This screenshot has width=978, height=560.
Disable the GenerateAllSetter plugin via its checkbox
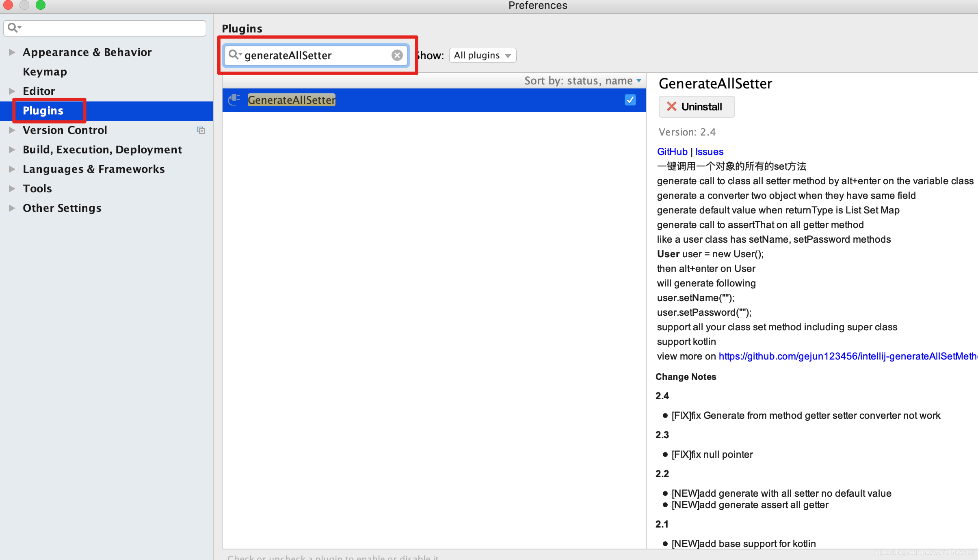coord(630,100)
